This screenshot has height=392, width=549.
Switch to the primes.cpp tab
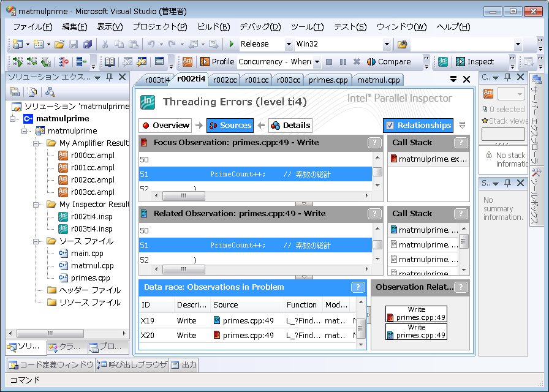click(x=328, y=80)
